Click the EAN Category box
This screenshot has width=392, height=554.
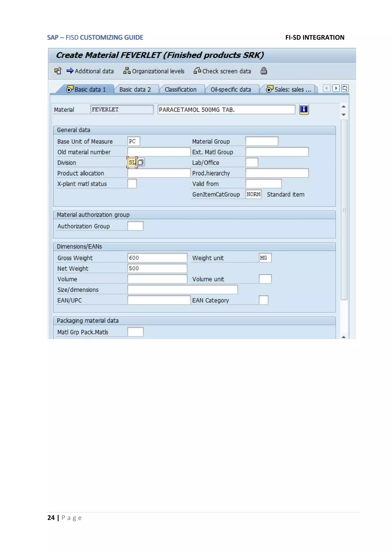[x=264, y=300]
